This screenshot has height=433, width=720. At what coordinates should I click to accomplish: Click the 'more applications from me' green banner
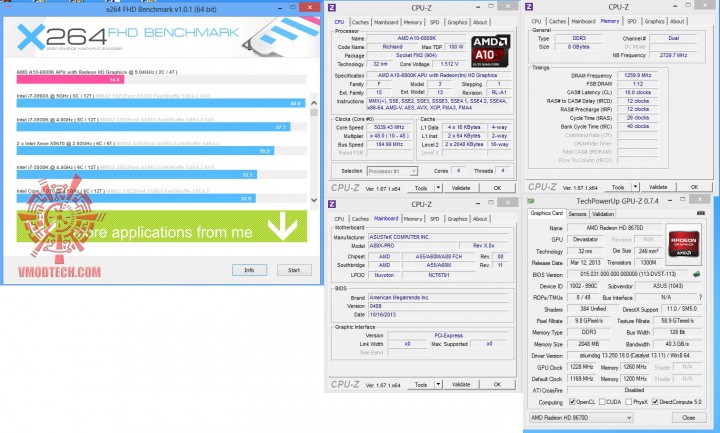coord(162,226)
